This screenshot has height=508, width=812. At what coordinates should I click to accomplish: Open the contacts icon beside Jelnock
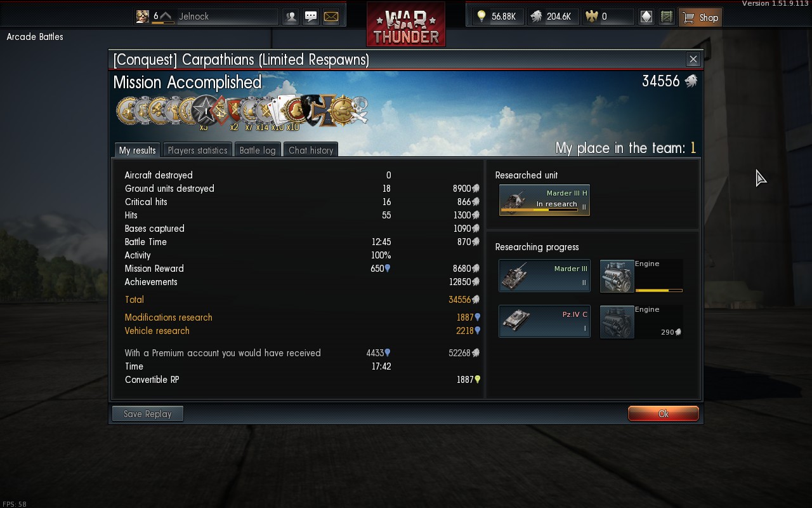coord(291,17)
